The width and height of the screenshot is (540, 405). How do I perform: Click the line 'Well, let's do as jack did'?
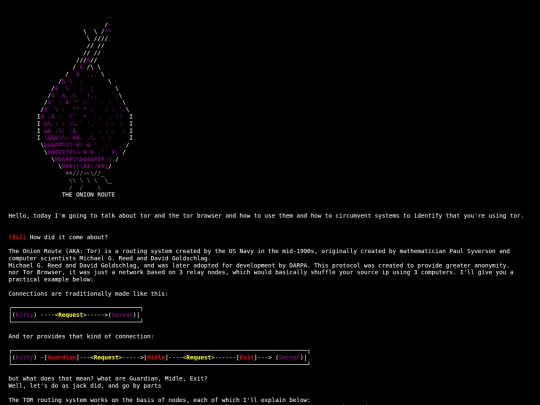[x=85, y=386]
